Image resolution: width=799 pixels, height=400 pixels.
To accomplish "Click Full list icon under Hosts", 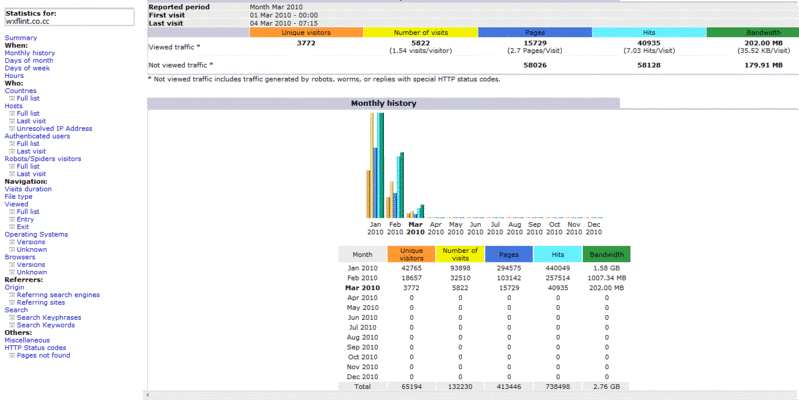I will click(12, 114).
